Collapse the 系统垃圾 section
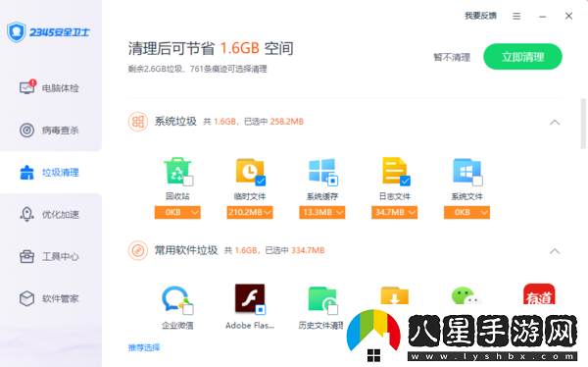This screenshot has width=588, height=367. click(555, 123)
